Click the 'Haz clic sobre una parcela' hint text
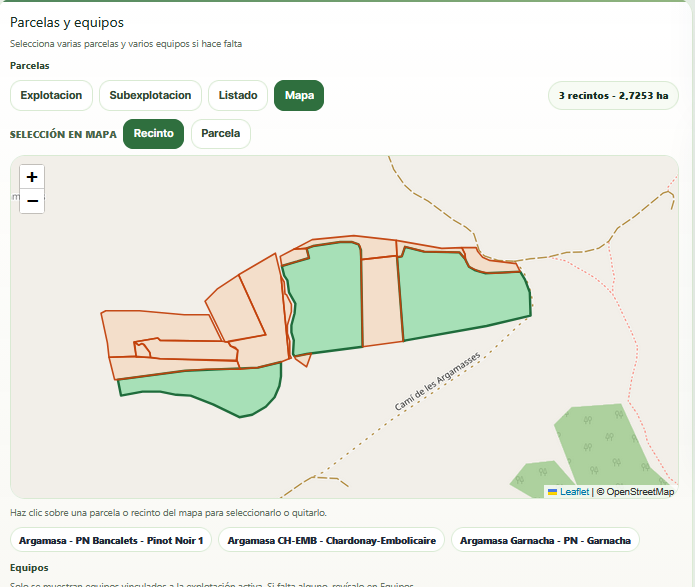 [168, 513]
